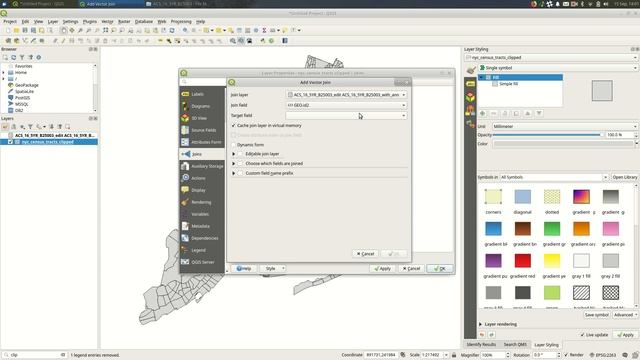The image size is (640, 360).
Task: Open the Diagrams section in Layer Properties
Action: pyautogui.click(x=202, y=106)
